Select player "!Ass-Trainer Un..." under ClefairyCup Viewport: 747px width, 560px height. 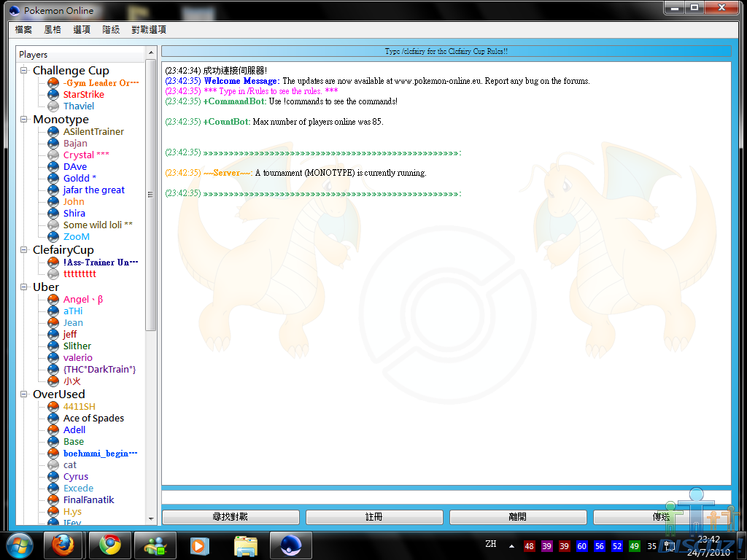tap(101, 262)
